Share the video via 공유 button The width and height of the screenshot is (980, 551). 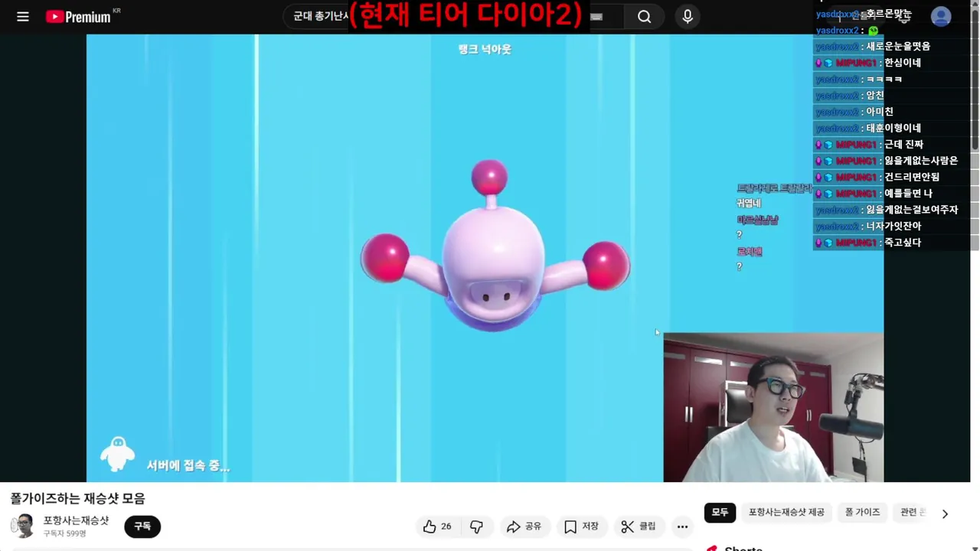click(x=524, y=527)
